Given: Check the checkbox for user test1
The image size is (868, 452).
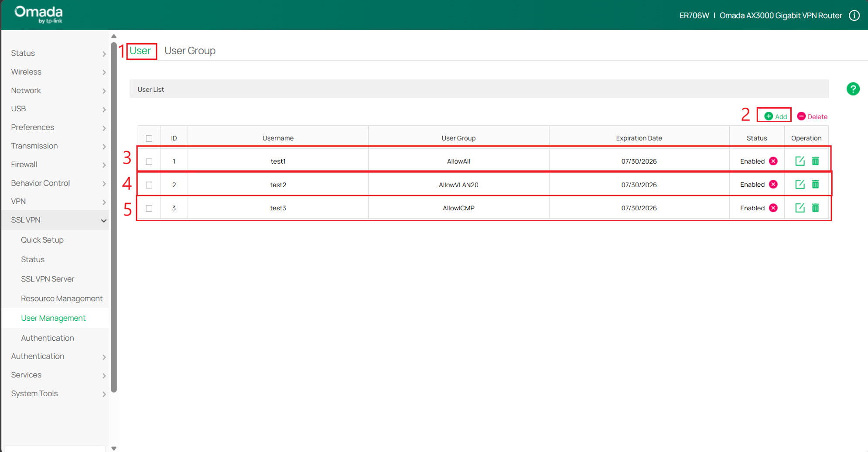Looking at the screenshot, I should click(x=149, y=161).
